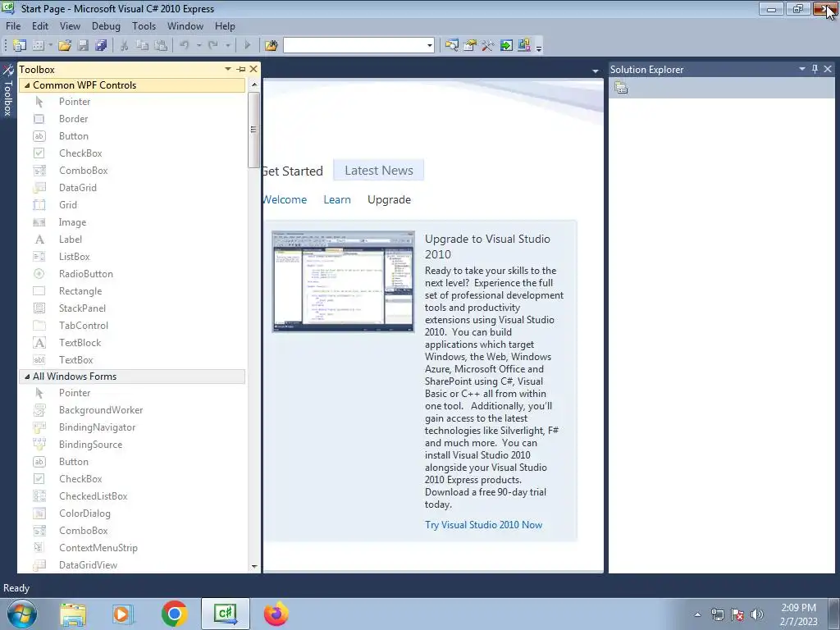Screen dimensions: 840x630
Task: Click the Paste toolbar icon
Action: (x=161, y=46)
